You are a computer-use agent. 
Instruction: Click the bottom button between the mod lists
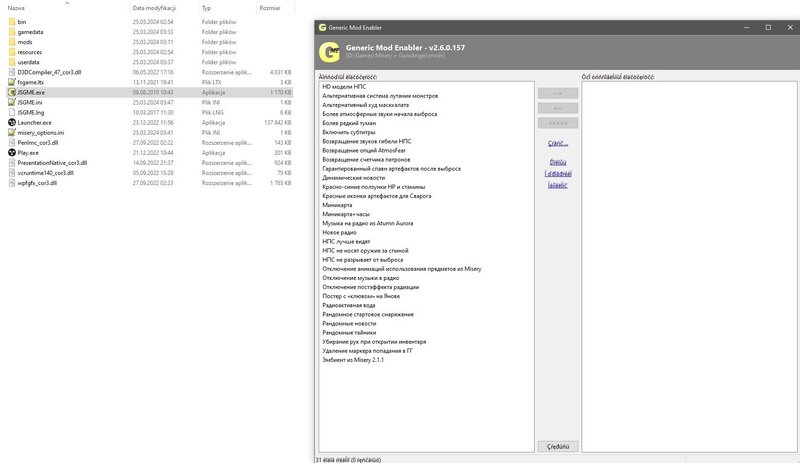click(x=557, y=445)
